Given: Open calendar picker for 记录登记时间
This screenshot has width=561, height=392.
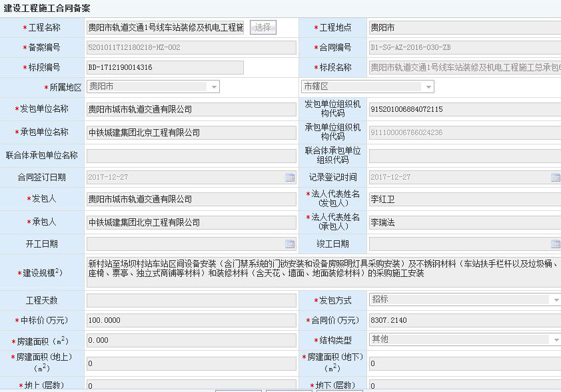Looking at the screenshot, I should pos(555,177).
